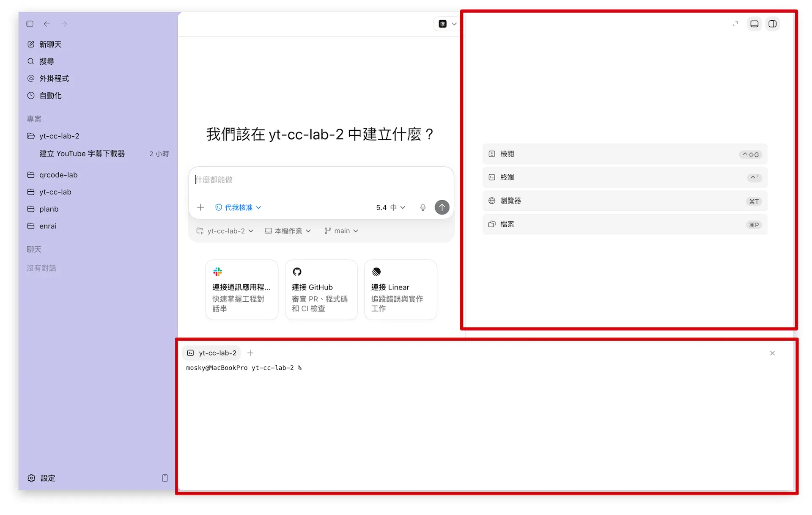Select yt-cc-lab project
This screenshot has width=812, height=515.
click(49, 192)
